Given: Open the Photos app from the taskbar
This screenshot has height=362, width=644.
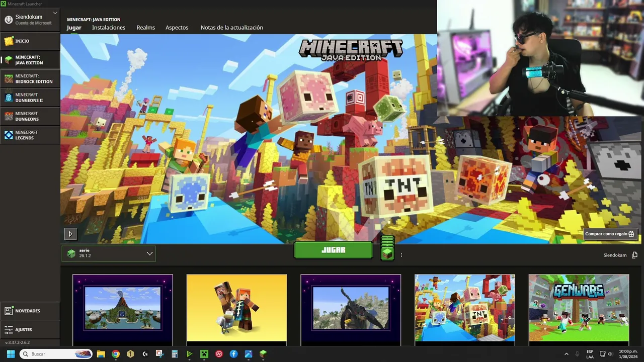Looking at the screenshot, I should point(249,354).
